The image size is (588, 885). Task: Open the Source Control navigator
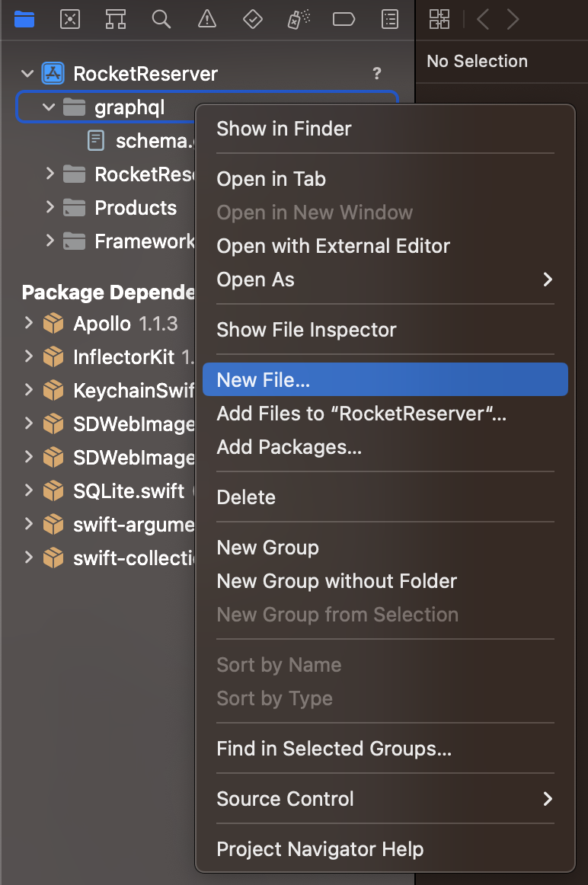pos(70,19)
